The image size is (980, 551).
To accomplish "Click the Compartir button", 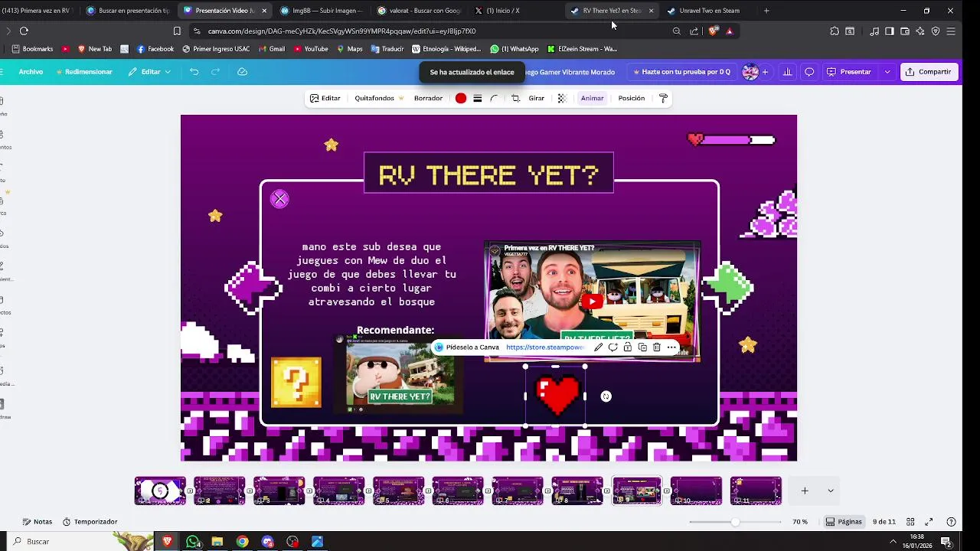I will click(928, 72).
